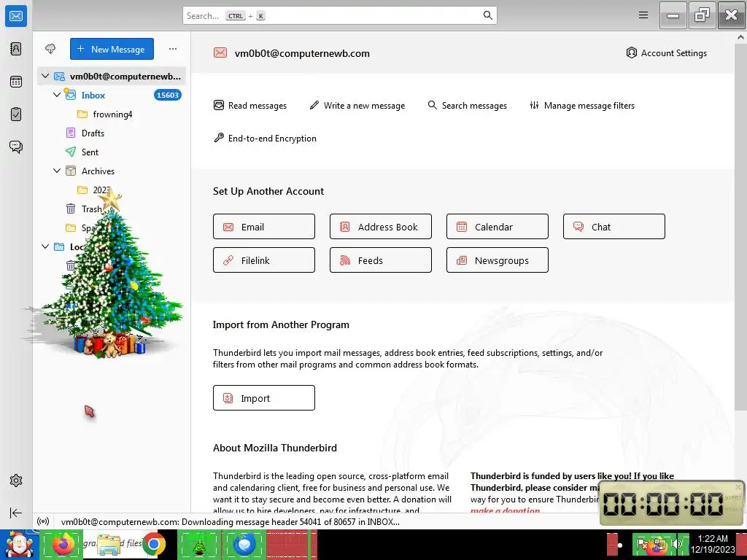
Task: Click Write a new message
Action: pyautogui.click(x=357, y=105)
